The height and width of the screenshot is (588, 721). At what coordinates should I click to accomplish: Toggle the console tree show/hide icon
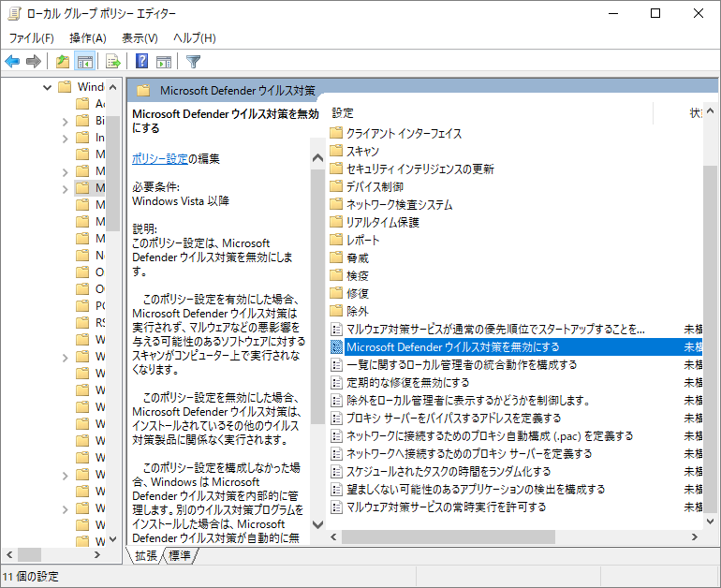pyautogui.click(x=85, y=61)
